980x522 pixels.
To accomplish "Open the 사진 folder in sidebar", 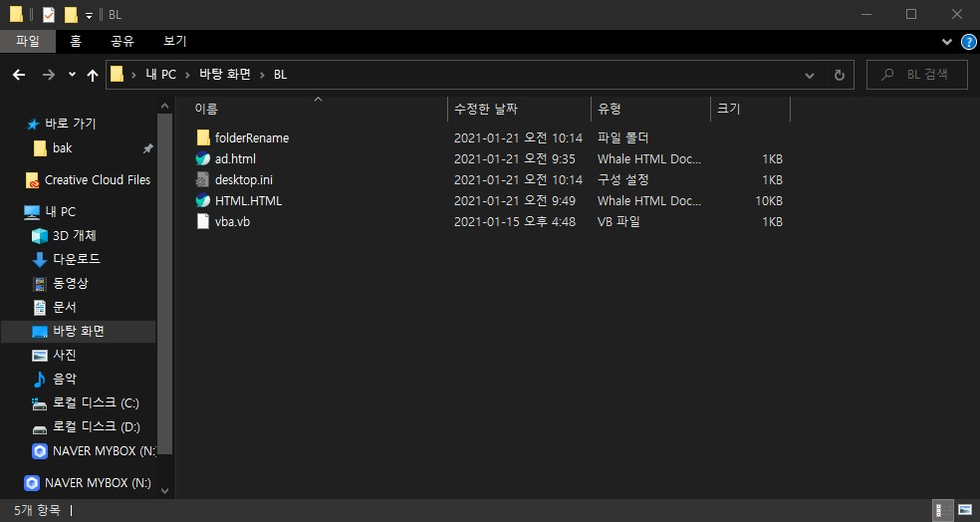I will (65, 355).
